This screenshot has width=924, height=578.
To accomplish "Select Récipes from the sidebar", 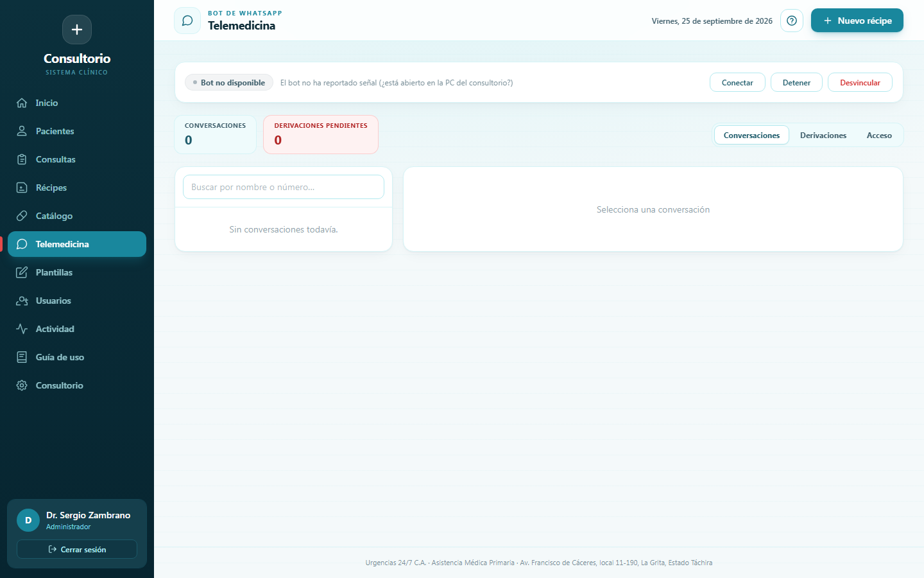I will pyautogui.click(x=77, y=188).
